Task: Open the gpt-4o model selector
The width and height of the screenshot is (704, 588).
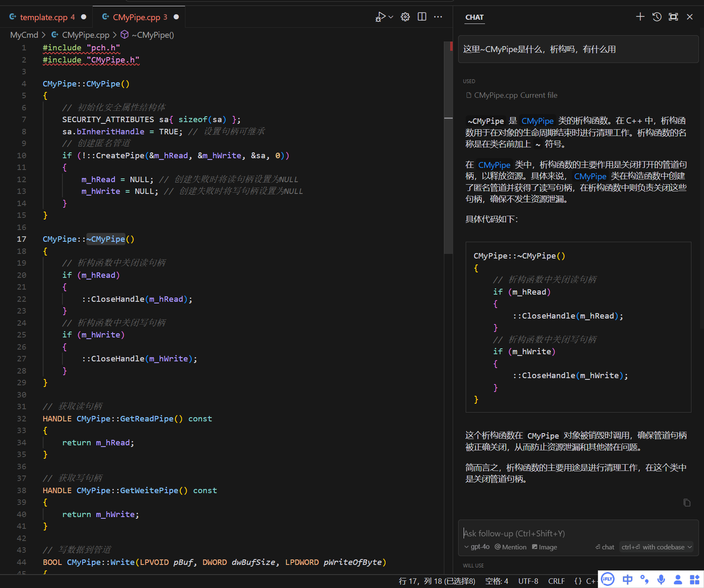Action: [477, 547]
